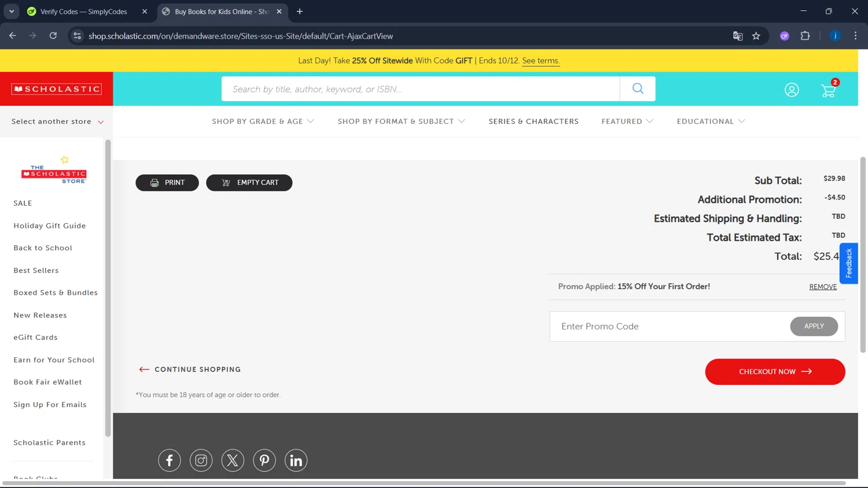Expand Shop by Format & Subject menu
This screenshot has height=488, width=868.
pos(402,121)
